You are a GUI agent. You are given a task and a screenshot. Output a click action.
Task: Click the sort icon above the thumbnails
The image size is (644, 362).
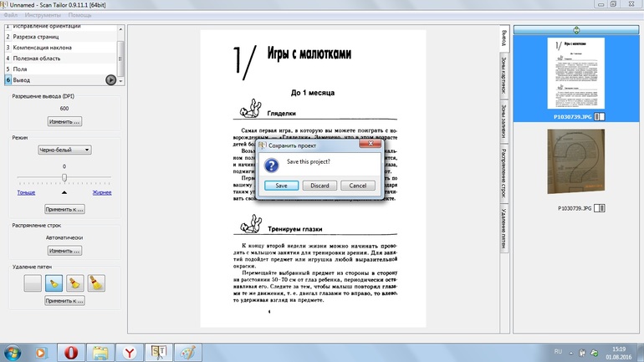point(576,30)
